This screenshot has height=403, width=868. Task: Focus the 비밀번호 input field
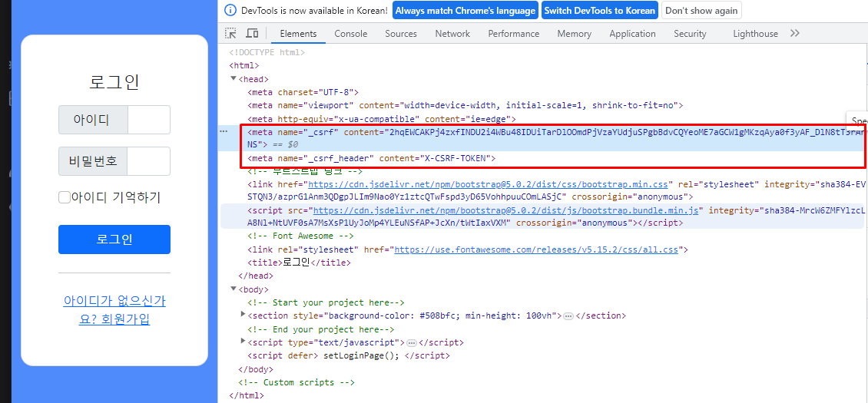pyautogui.click(x=148, y=161)
